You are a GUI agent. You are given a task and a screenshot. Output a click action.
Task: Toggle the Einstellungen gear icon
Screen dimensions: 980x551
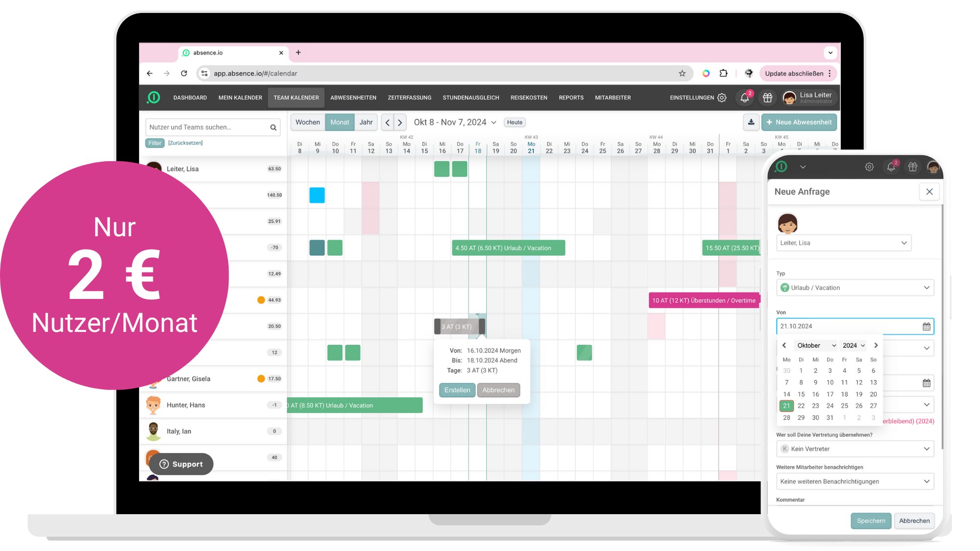(723, 97)
